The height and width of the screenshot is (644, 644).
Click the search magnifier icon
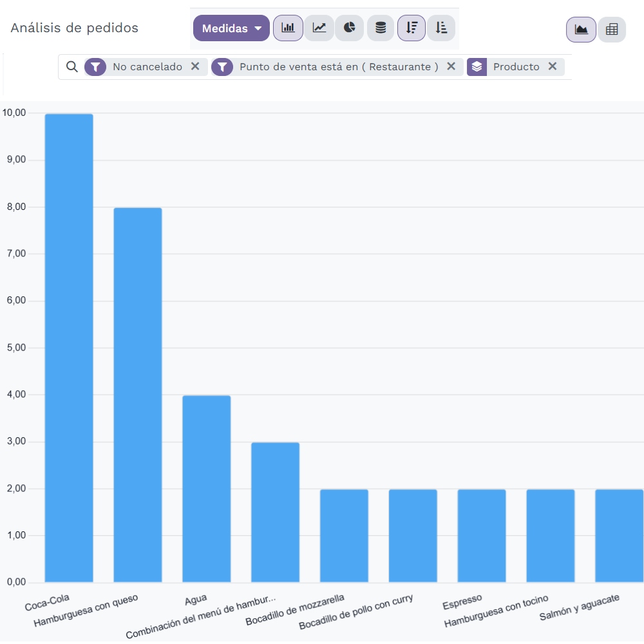(72, 67)
